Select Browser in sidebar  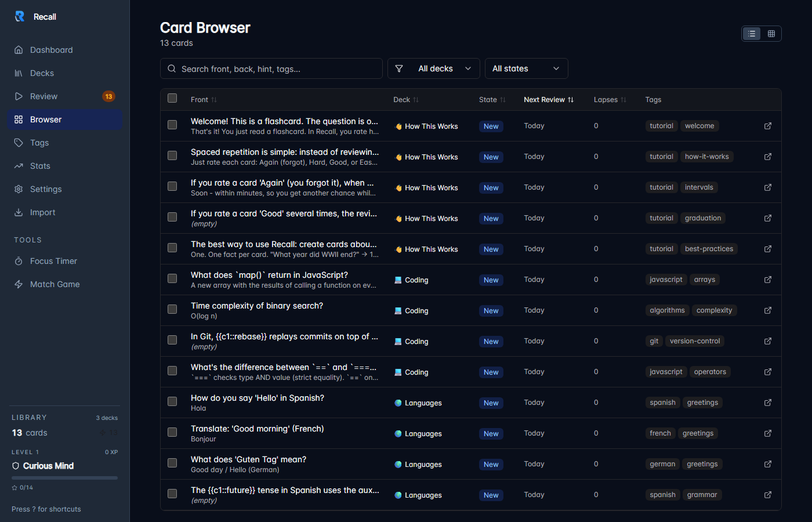(65, 119)
